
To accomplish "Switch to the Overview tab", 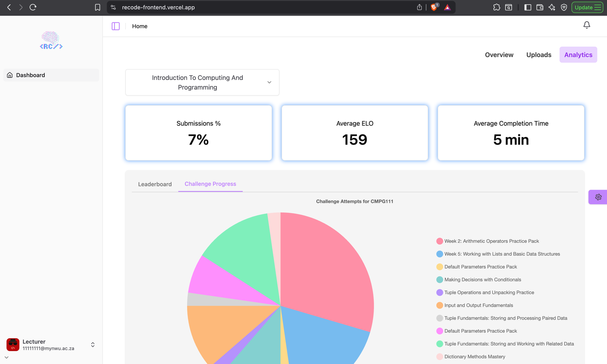I will pyautogui.click(x=499, y=55).
